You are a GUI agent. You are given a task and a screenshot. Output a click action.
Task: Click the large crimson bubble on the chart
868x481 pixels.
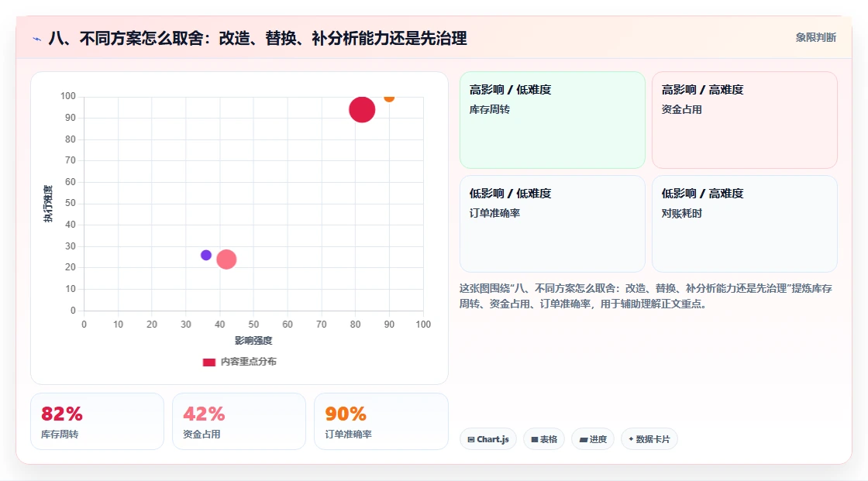[x=362, y=109]
